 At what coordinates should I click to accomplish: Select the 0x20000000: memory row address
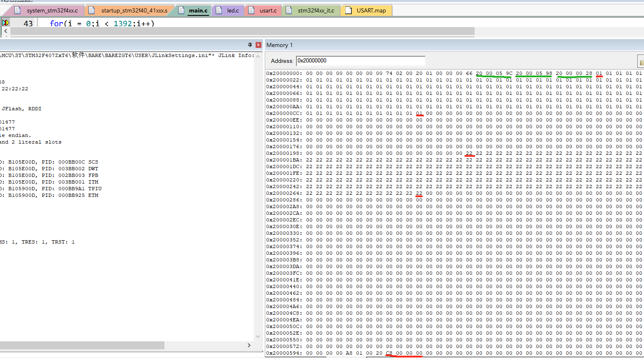coord(284,73)
